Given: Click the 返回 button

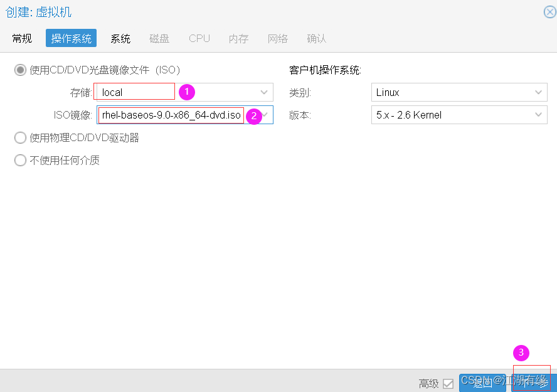Looking at the screenshot, I should [x=482, y=383].
